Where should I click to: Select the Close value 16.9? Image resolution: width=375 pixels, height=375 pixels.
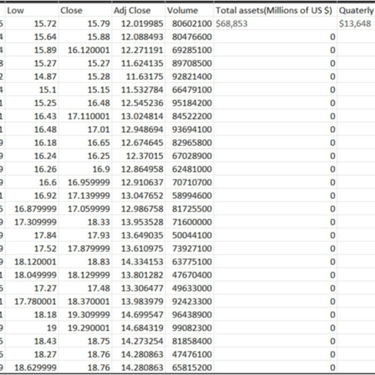tap(101, 169)
